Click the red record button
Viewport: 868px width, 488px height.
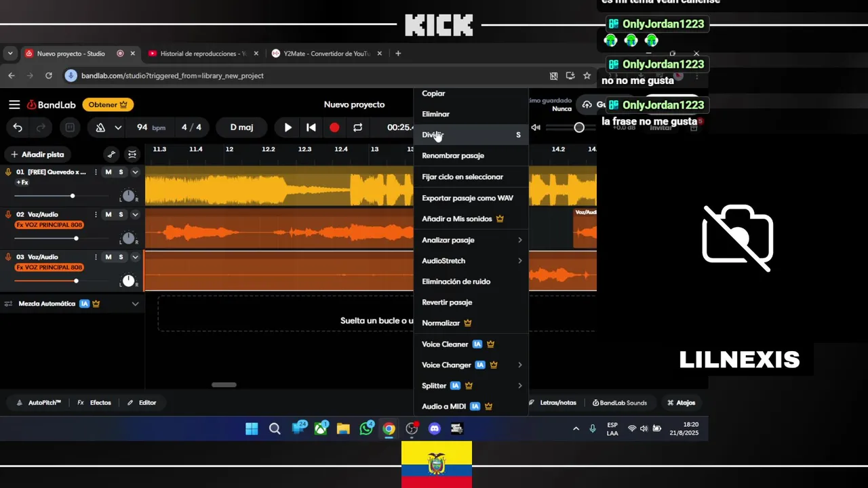tap(334, 127)
